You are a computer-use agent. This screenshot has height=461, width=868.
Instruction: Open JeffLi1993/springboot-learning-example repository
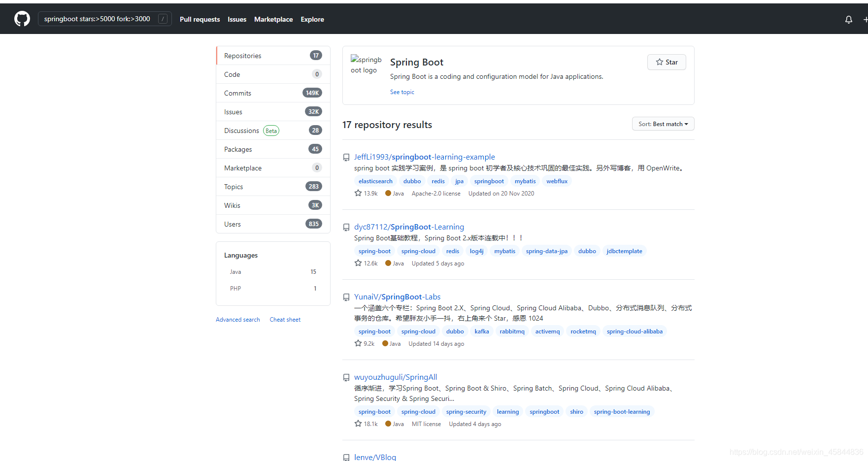coord(424,157)
